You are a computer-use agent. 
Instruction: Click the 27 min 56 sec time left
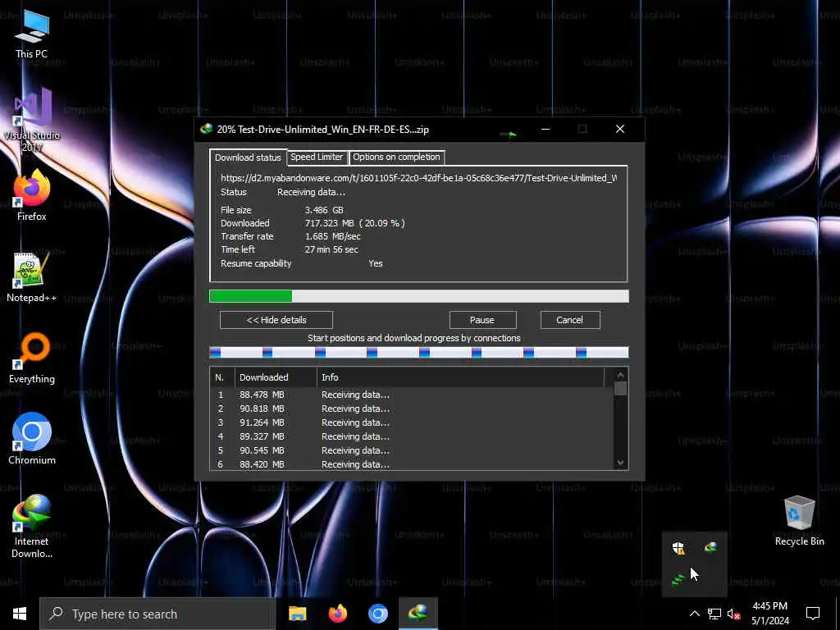pyautogui.click(x=331, y=249)
